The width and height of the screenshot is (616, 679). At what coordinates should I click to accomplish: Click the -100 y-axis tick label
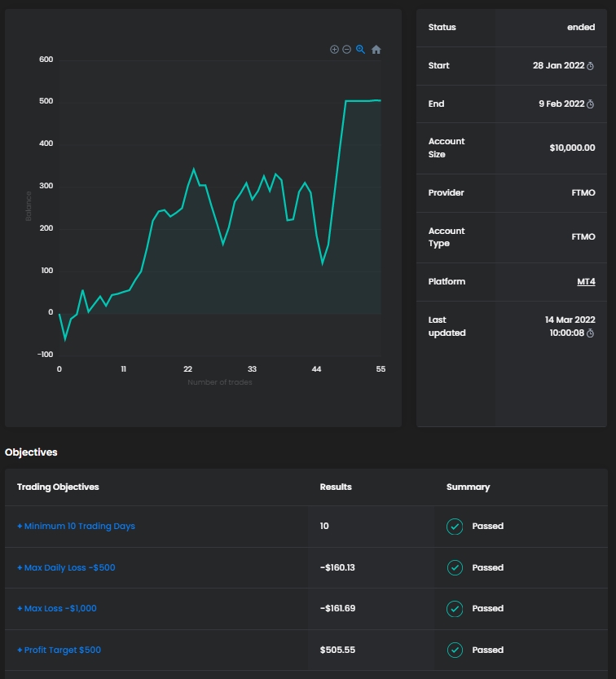pyautogui.click(x=45, y=355)
